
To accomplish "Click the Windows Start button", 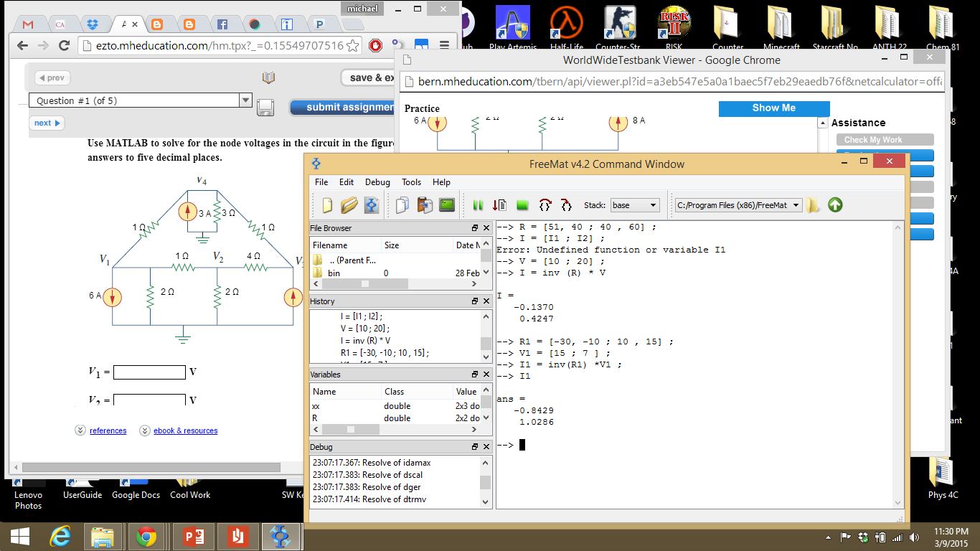I will [20, 536].
